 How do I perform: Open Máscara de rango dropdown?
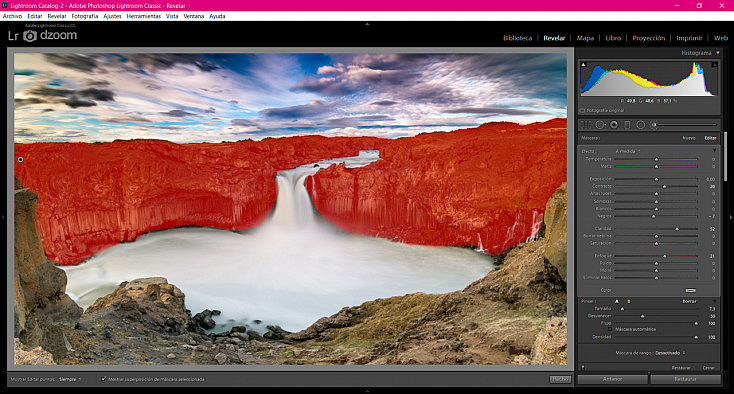click(x=670, y=353)
